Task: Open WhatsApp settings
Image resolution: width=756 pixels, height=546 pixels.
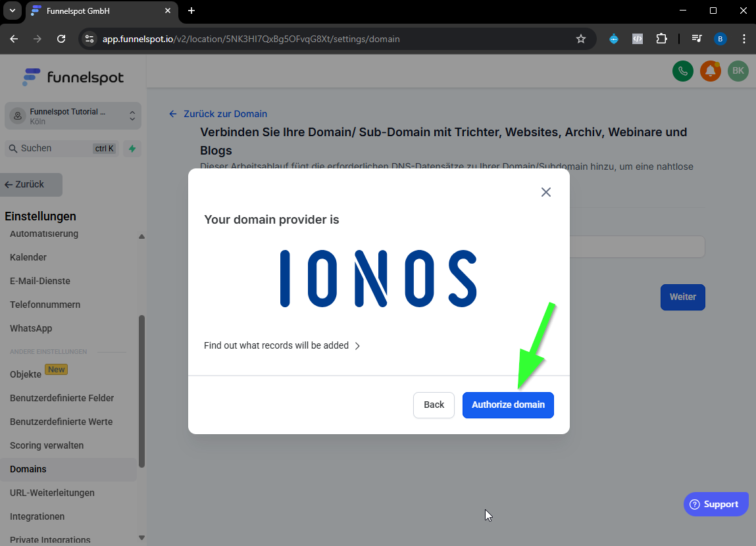Action: (x=31, y=328)
